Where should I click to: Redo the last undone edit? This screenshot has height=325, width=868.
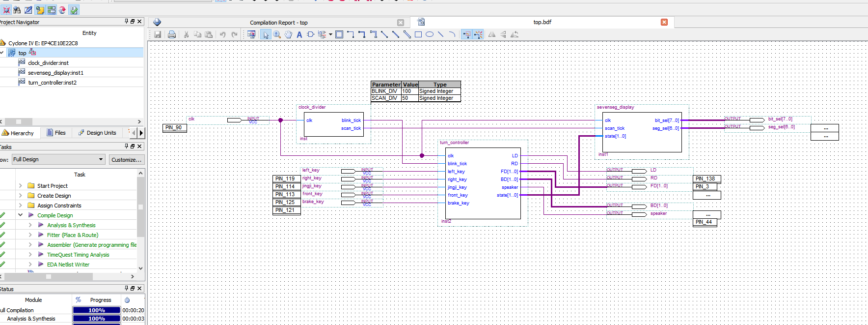234,34
